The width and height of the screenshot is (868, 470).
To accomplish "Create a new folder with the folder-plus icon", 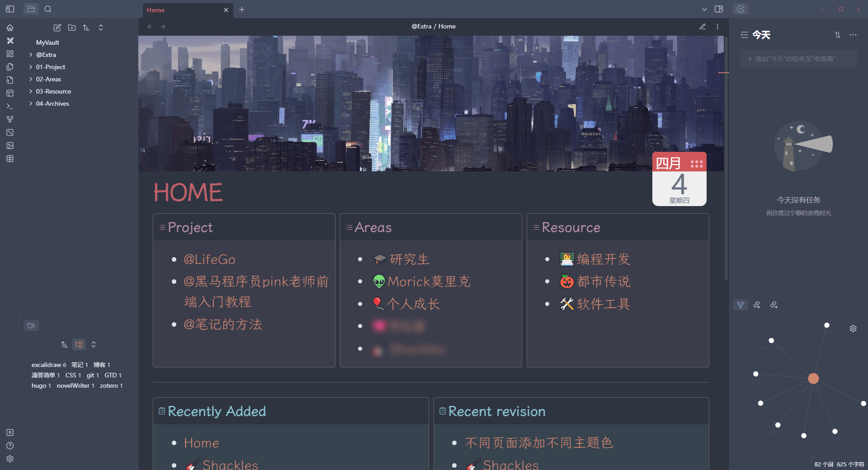I will [72, 28].
